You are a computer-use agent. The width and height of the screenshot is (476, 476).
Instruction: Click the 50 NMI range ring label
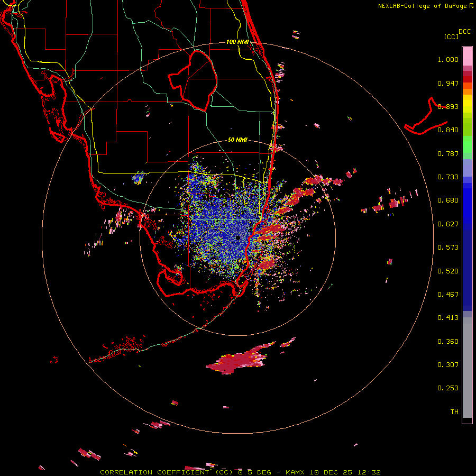pyautogui.click(x=237, y=140)
